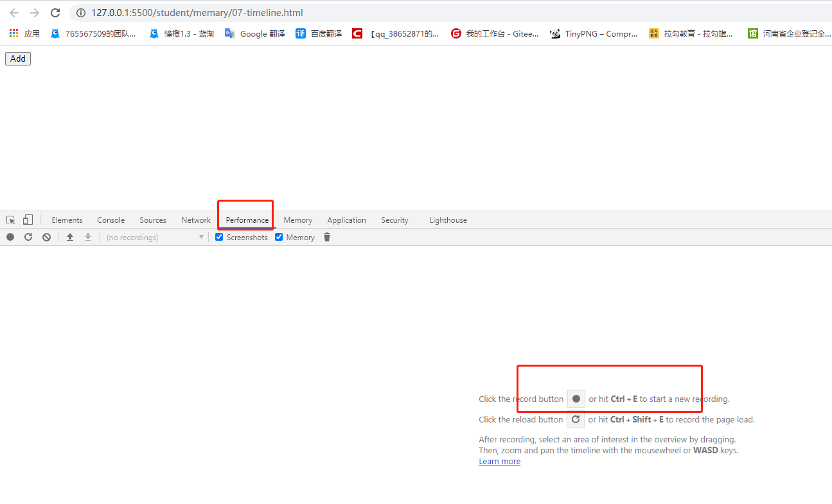Switch to the Network tab

pyautogui.click(x=196, y=220)
